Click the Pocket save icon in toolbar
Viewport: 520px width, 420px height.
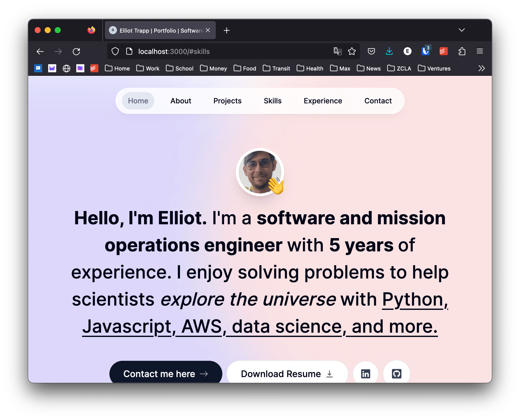click(x=372, y=51)
